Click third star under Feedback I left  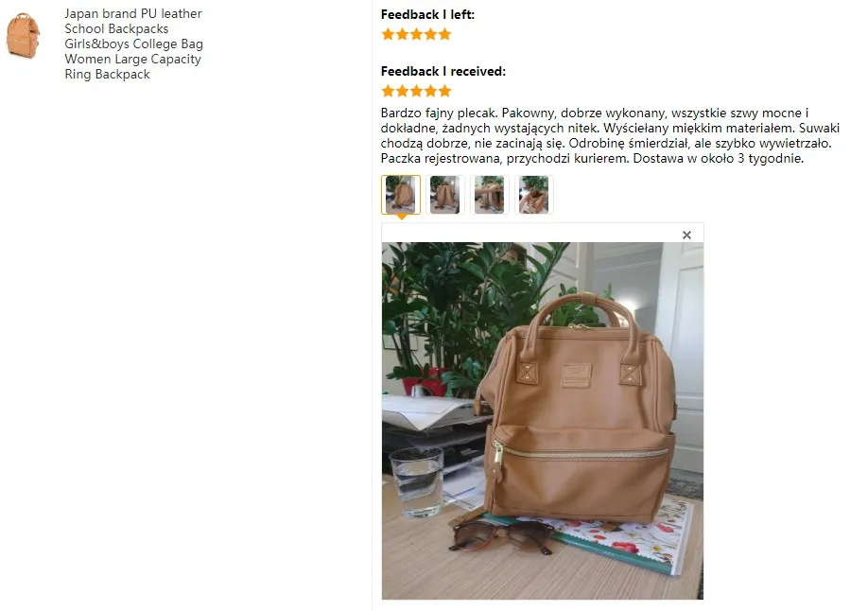(x=416, y=34)
